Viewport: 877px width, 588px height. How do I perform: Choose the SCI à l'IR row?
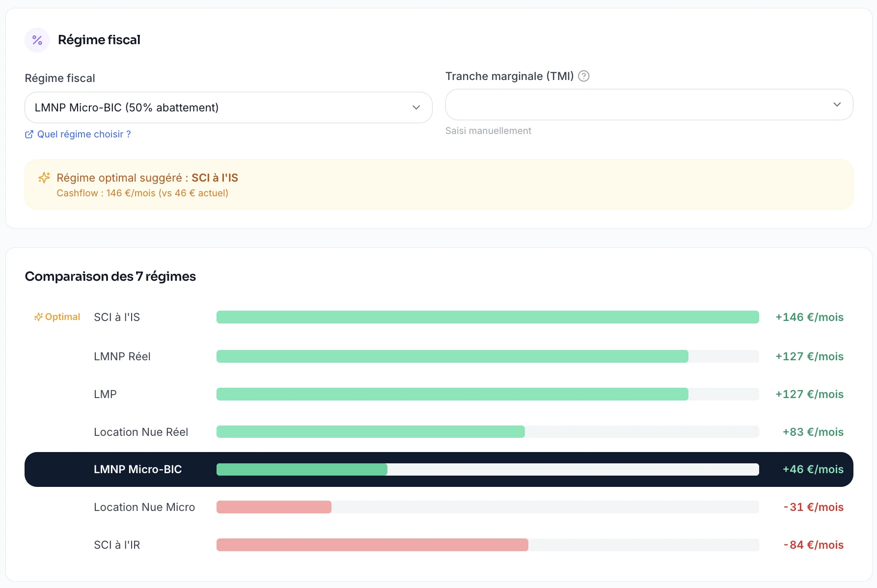439,545
